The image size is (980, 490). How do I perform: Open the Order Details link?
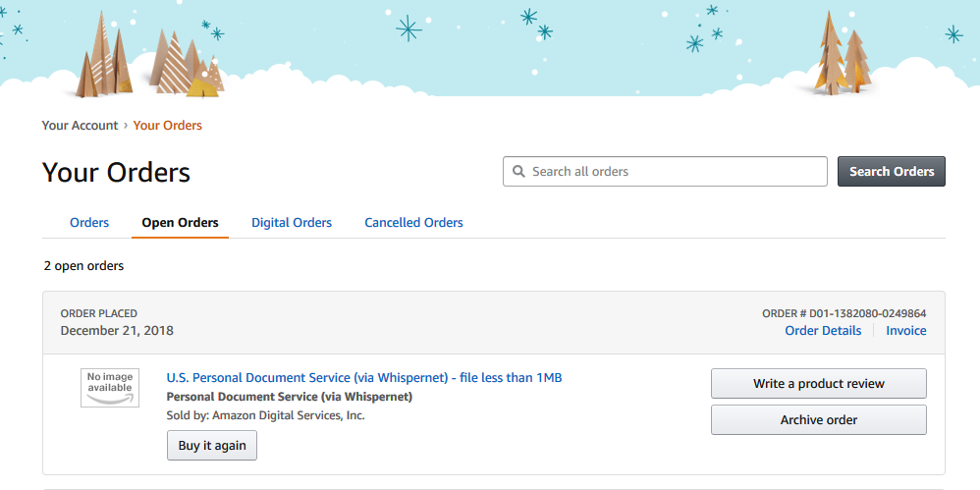tap(823, 331)
